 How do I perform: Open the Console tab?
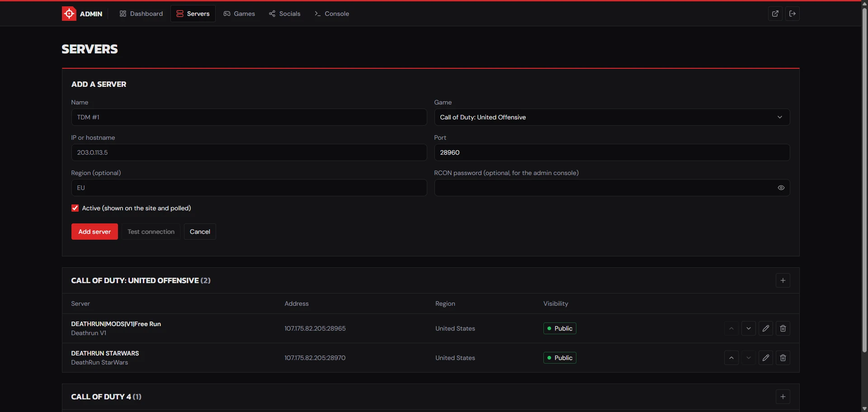pyautogui.click(x=332, y=14)
